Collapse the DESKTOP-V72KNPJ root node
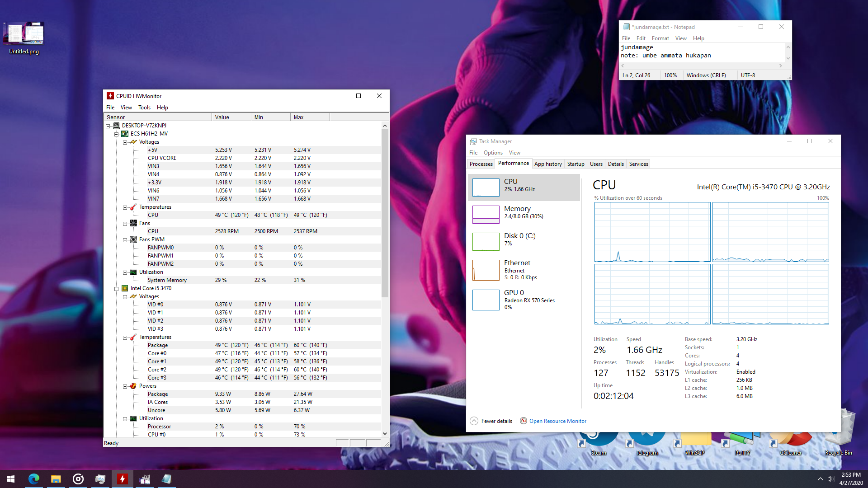 [108, 126]
